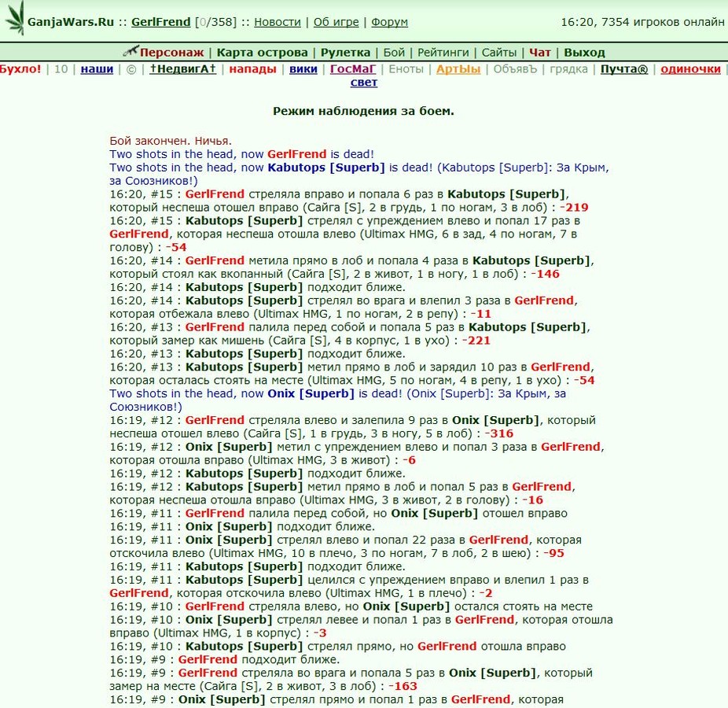Open the грядка shortcut link

568,69
